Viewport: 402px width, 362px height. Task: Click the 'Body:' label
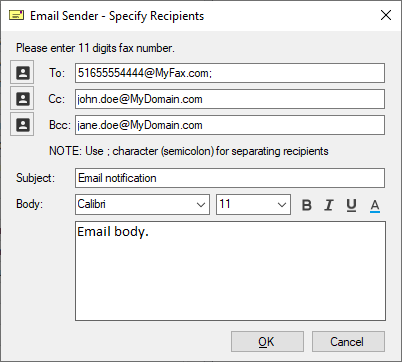point(29,204)
